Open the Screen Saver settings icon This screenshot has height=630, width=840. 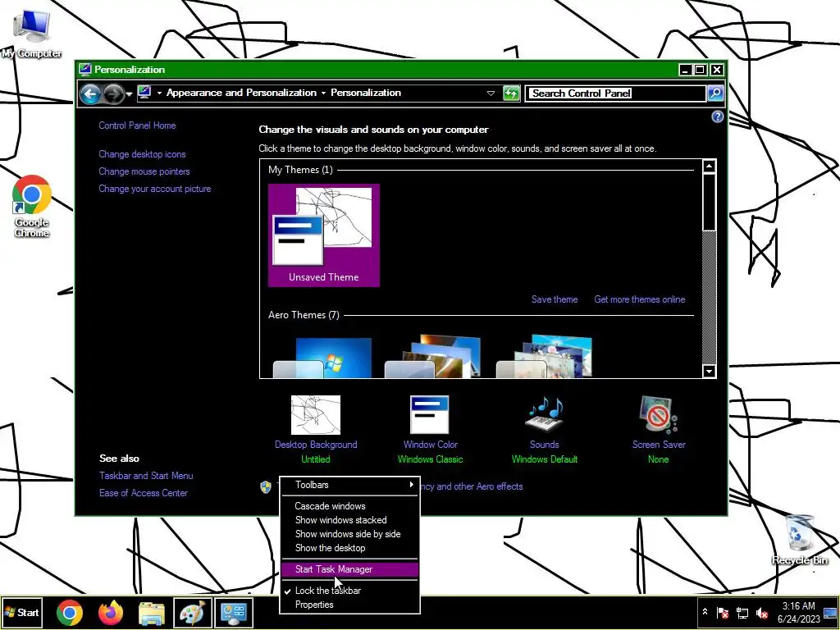[x=659, y=414]
